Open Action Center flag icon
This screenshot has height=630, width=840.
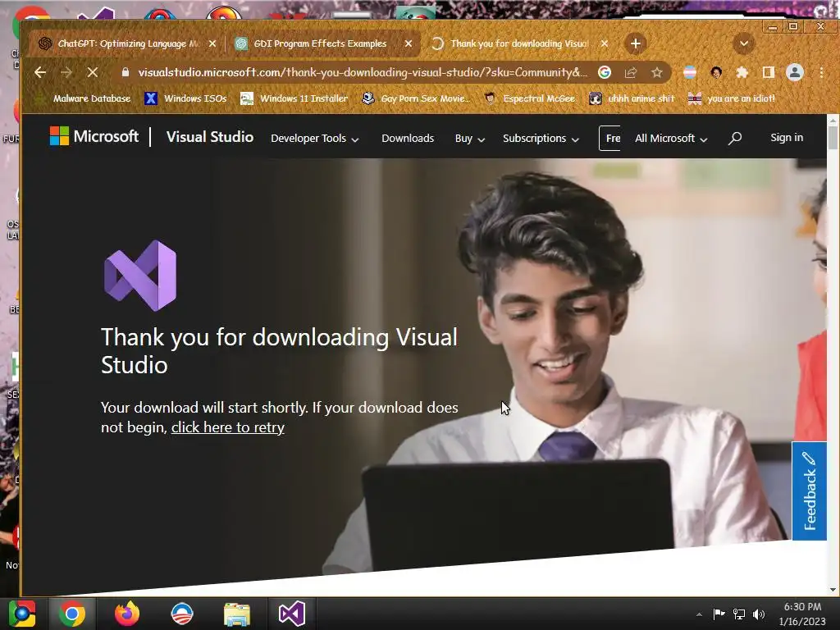[719, 614]
